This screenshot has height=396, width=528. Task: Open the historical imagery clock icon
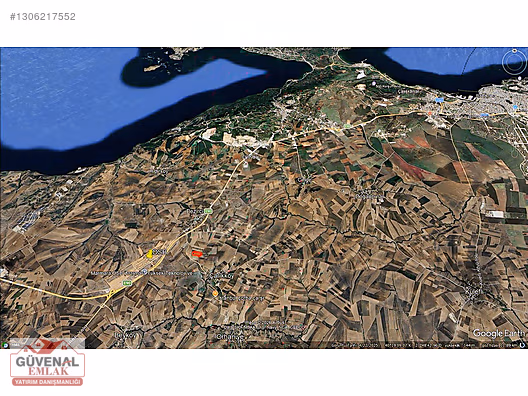[5, 345]
